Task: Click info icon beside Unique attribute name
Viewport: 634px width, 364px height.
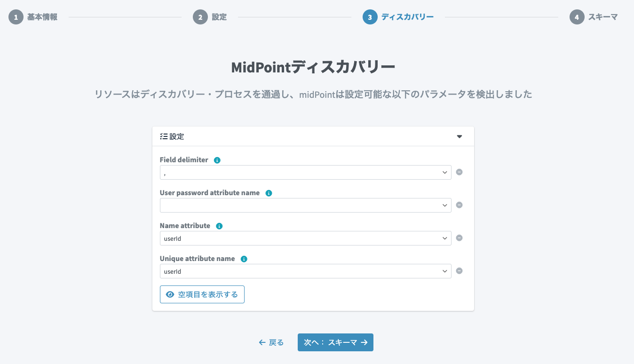Action: [x=244, y=259]
